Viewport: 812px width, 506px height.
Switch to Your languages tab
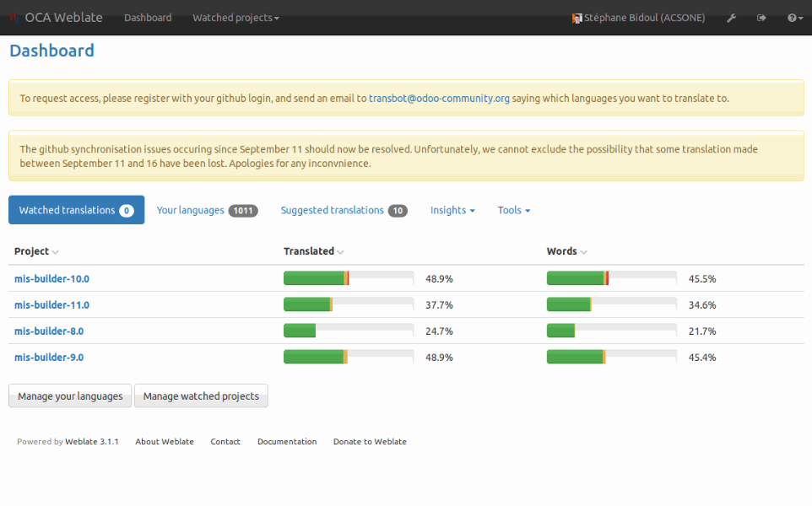tap(207, 210)
